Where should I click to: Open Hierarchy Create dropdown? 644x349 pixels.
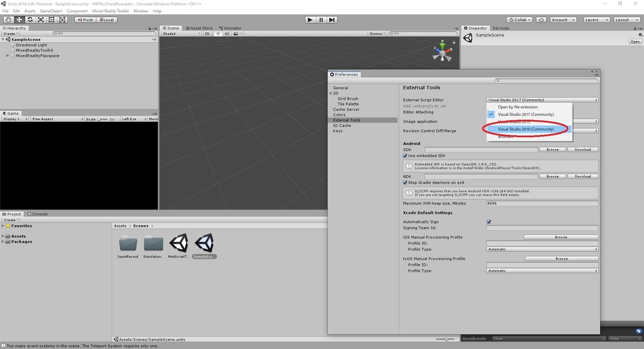click(x=11, y=33)
